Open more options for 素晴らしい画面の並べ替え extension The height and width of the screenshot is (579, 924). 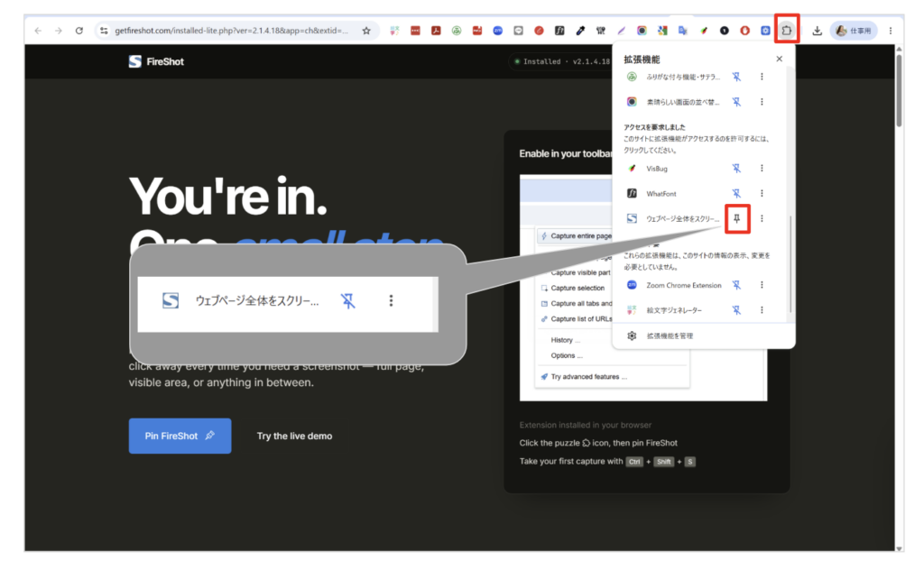[x=762, y=102]
